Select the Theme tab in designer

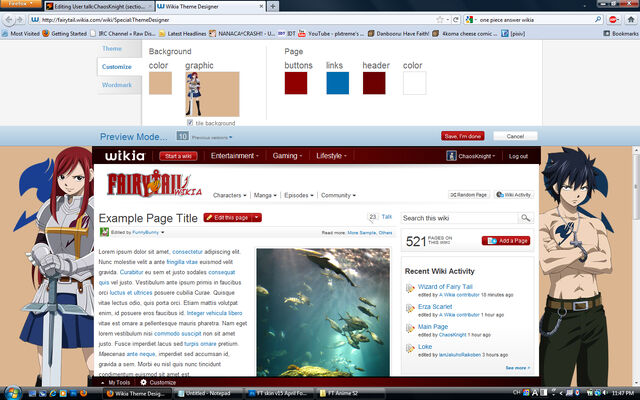(112, 49)
